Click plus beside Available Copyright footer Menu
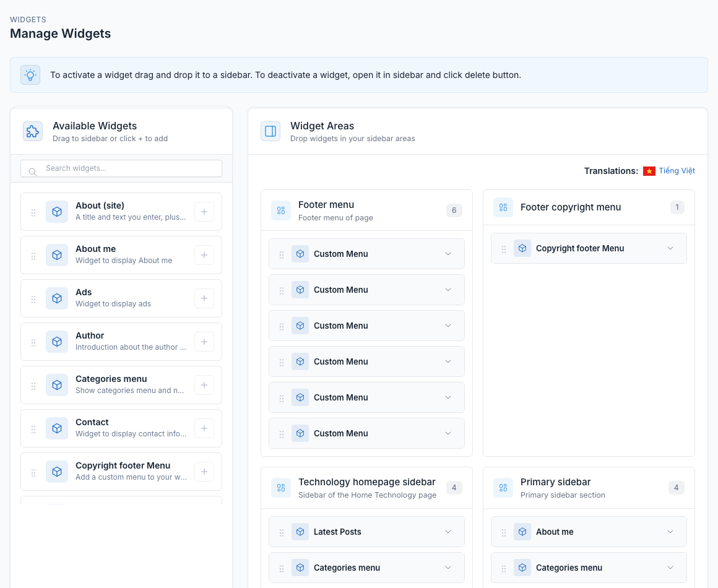The width and height of the screenshot is (718, 588). tap(204, 472)
